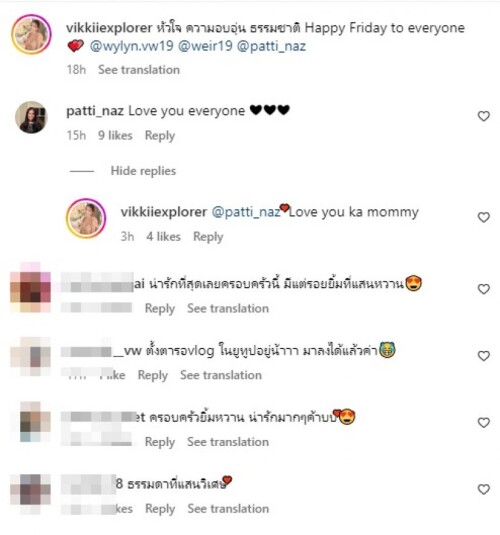See translation of the vlog comment
Viewport: 500px width, 535px height.
(221, 375)
